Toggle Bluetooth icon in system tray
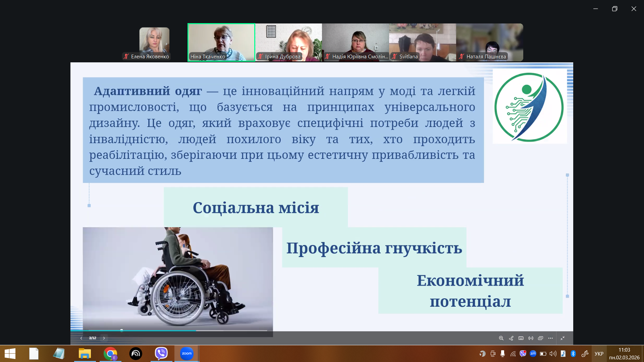 click(573, 354)
